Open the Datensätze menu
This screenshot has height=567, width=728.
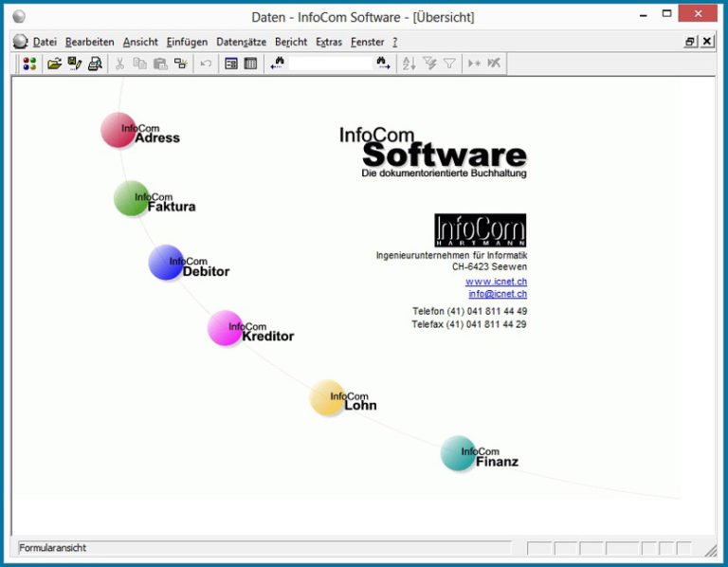pos(241,43)
